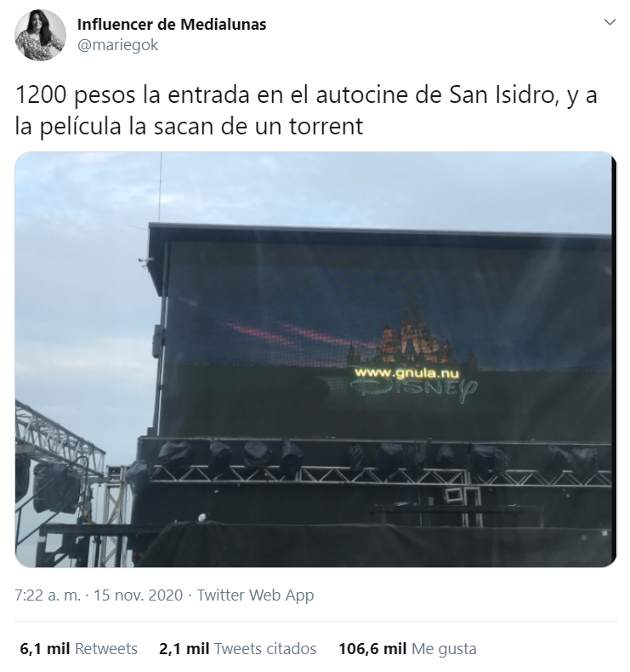Select the tweet text about autocine de San Isidro
Image resolution: width=630 pixels, height=672 pixels.
[306, 111]
